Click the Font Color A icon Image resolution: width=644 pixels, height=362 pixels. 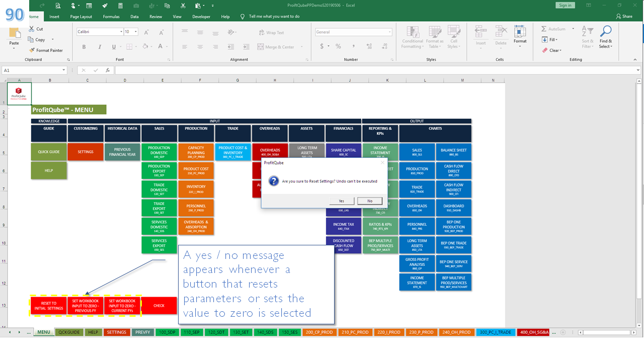pyautogui.click(x=159, y=47)
